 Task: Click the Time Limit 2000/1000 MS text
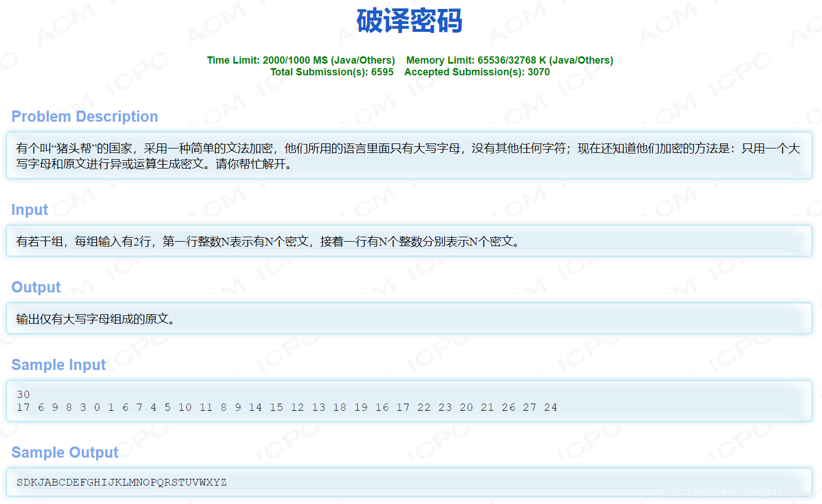click(x=301, y=60)
